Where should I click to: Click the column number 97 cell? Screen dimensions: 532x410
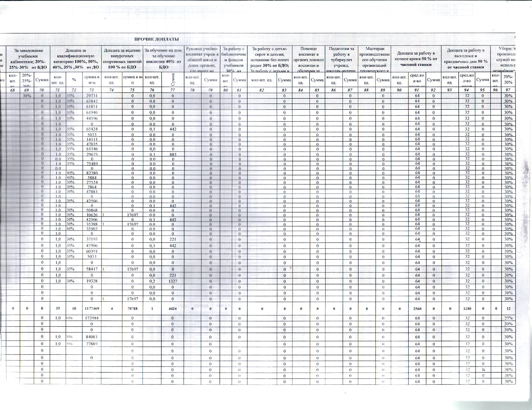point(509,90)
